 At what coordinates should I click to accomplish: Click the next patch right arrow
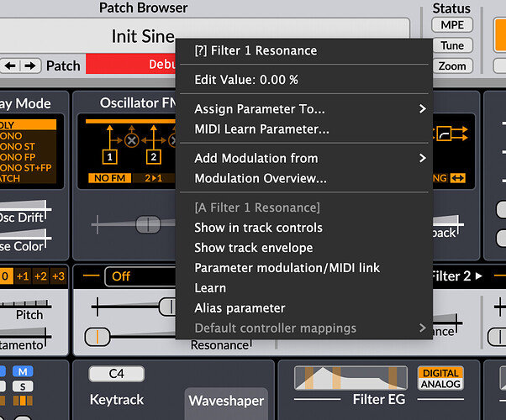pos(29,65)
